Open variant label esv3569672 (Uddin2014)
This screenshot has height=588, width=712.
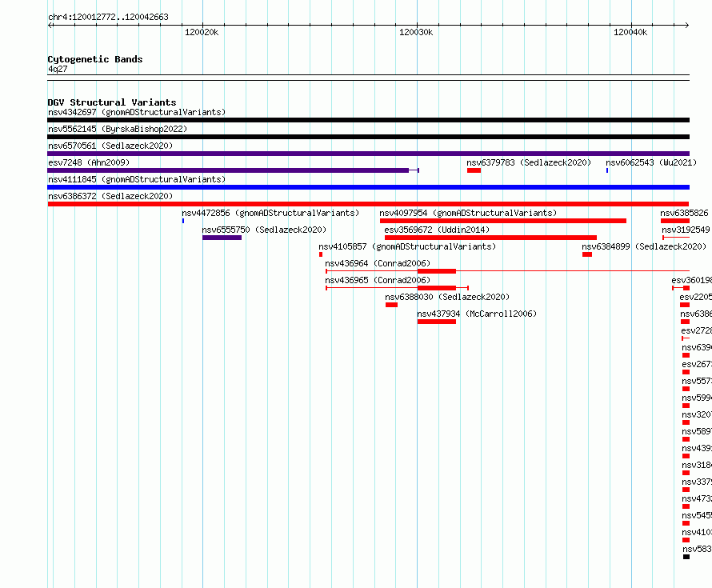coord(437,230)
